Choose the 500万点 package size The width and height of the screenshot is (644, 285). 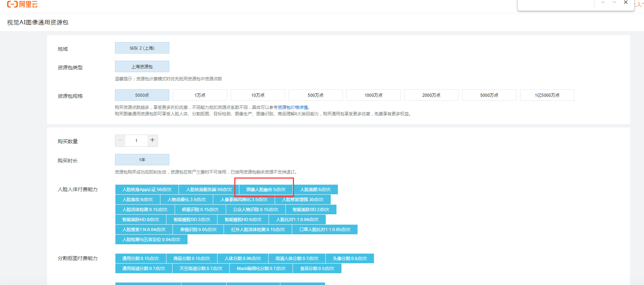[x=316, y=95]
